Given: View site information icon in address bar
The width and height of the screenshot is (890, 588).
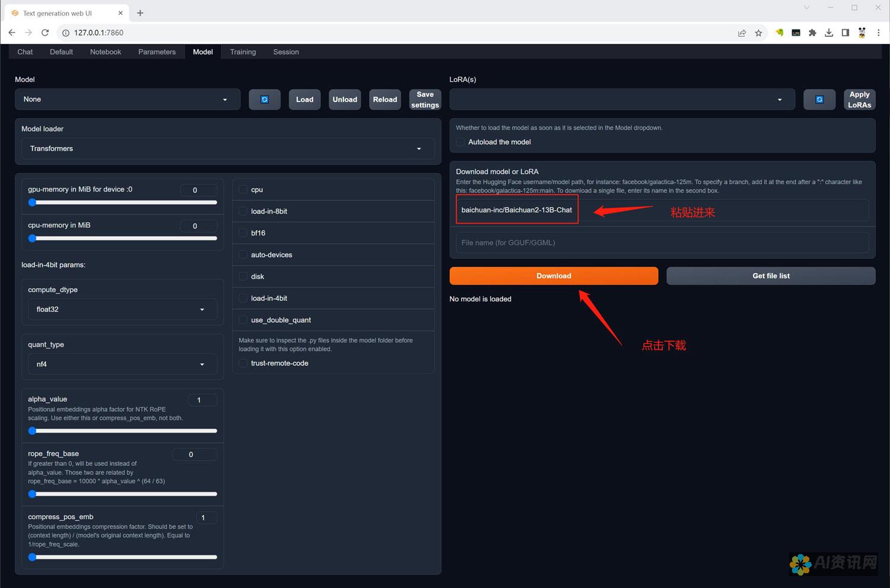Looking at the screenshot, I should 66,33.
